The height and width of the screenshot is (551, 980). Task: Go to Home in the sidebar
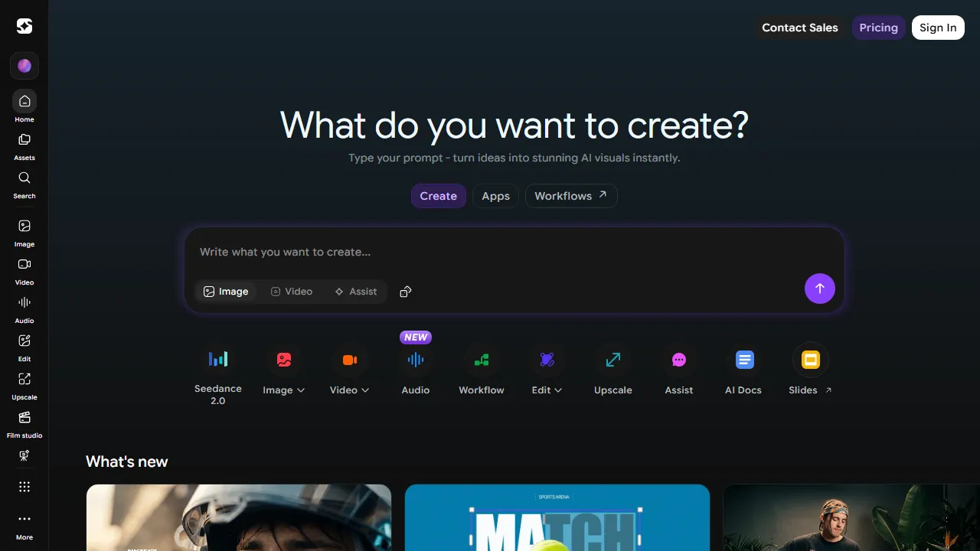[x=24, y=106]
